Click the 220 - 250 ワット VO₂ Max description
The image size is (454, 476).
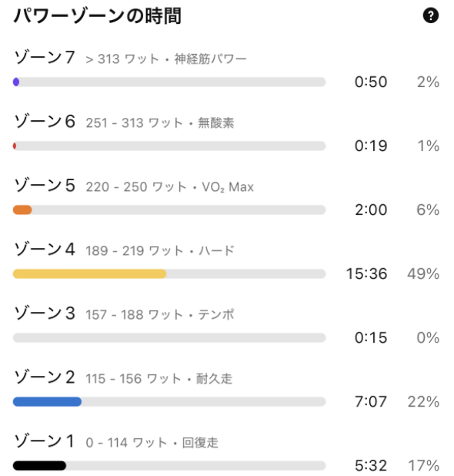pyautogui.click(x=169, y=187)
